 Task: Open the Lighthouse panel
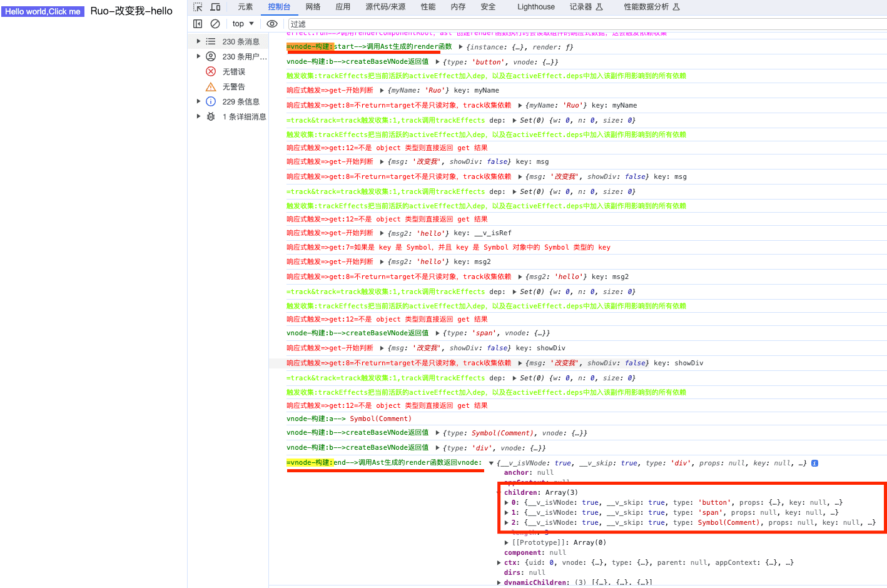[x=535, y=6]
